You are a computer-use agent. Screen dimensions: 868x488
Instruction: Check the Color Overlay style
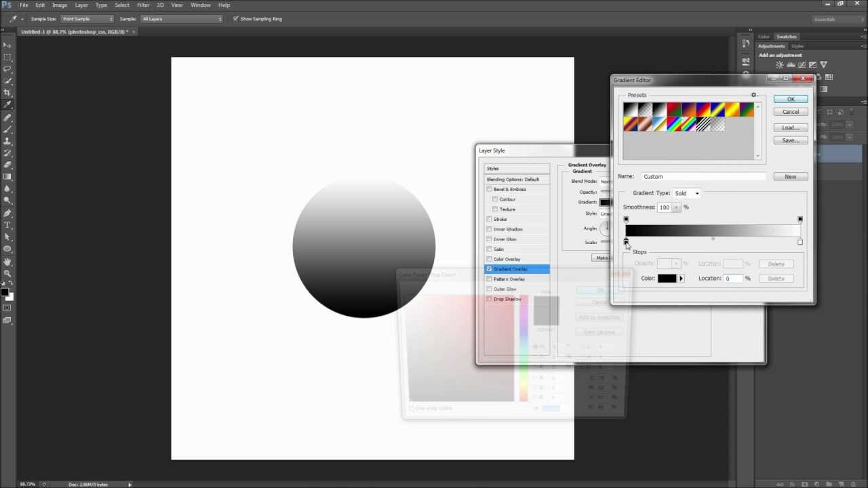[489, 259]
